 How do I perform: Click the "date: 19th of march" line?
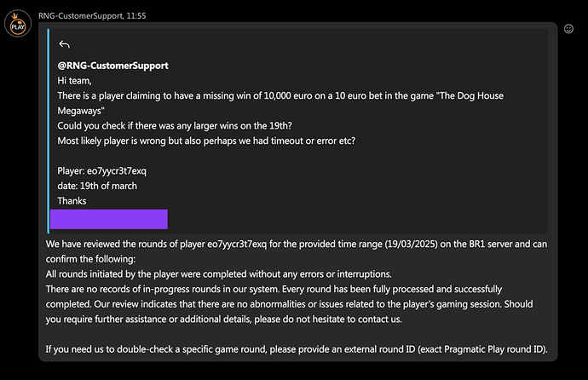click(x=96, y=186)
